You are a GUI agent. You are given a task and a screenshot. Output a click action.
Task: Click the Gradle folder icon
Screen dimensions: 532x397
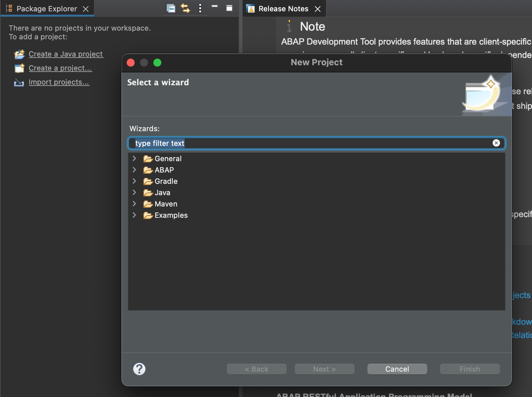(x=148, y=182)
